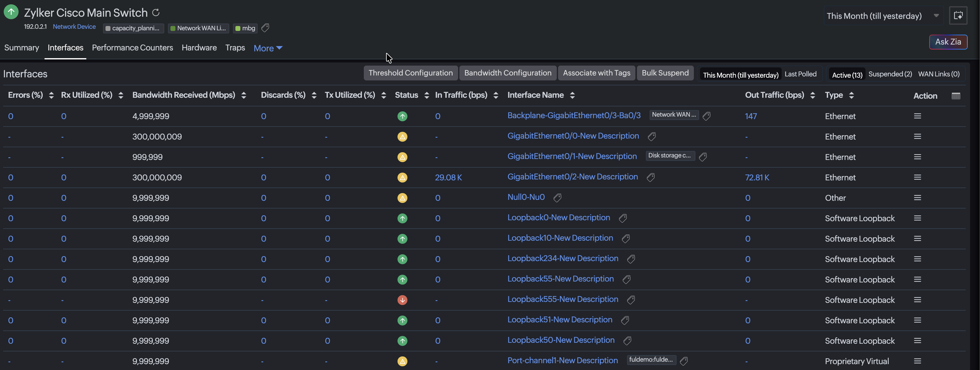The image size is (980, 370).
Task: Open action menu for Loopback555 row
Action: [918, 300]
